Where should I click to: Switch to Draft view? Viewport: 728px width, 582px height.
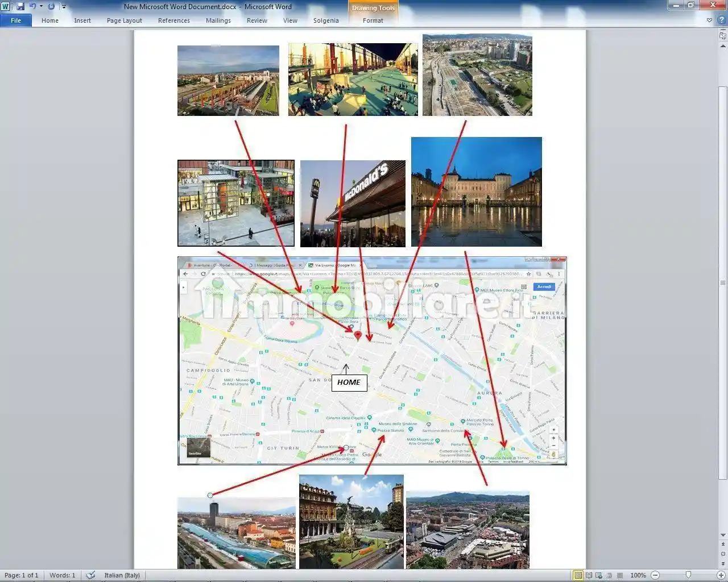[619, 575]
